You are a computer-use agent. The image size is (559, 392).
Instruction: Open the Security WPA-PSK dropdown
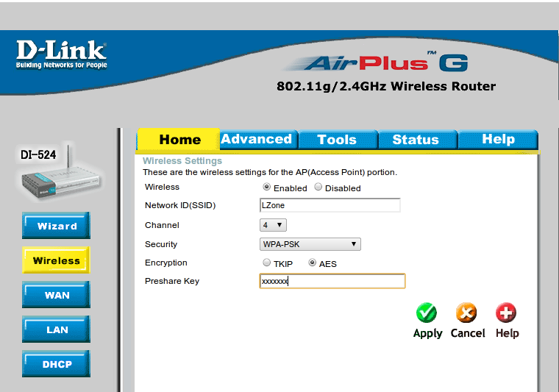(310, 244)
